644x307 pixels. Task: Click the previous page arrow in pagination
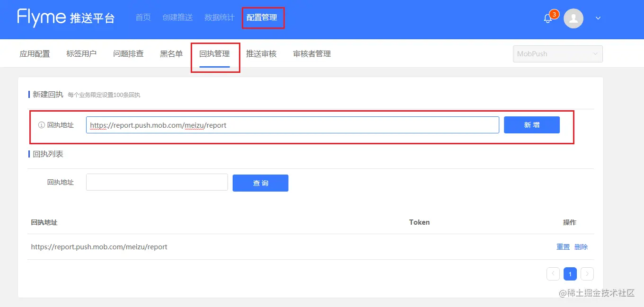553,273
